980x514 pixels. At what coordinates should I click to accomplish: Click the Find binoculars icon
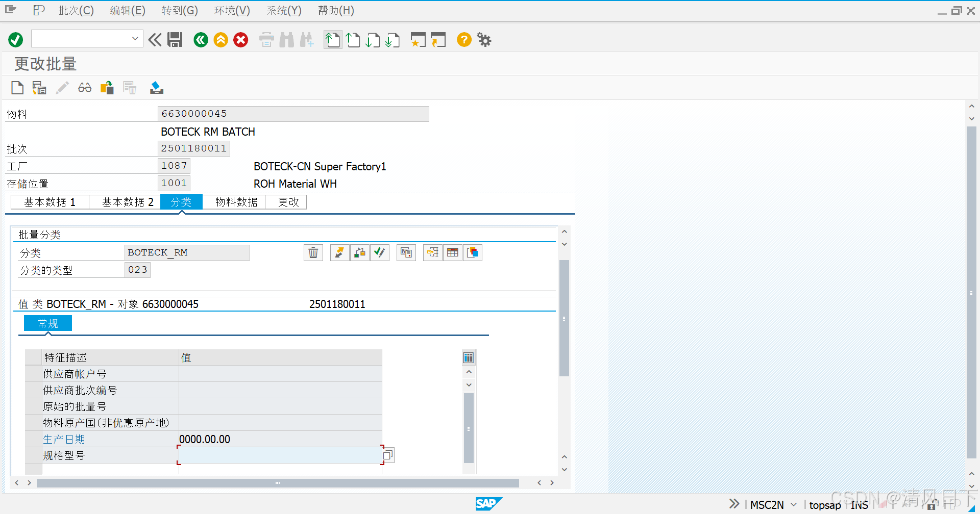[287, 39]
